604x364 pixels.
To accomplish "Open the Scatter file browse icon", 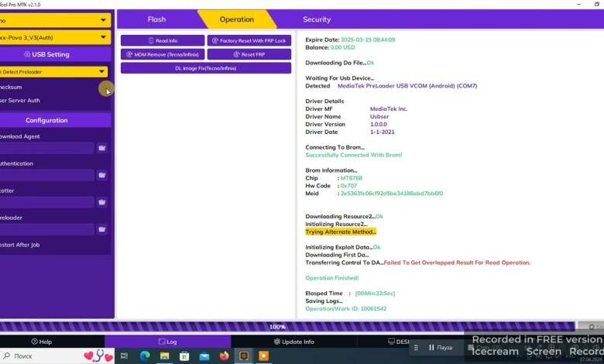I will pyautogui.click(x=101, y=202).
